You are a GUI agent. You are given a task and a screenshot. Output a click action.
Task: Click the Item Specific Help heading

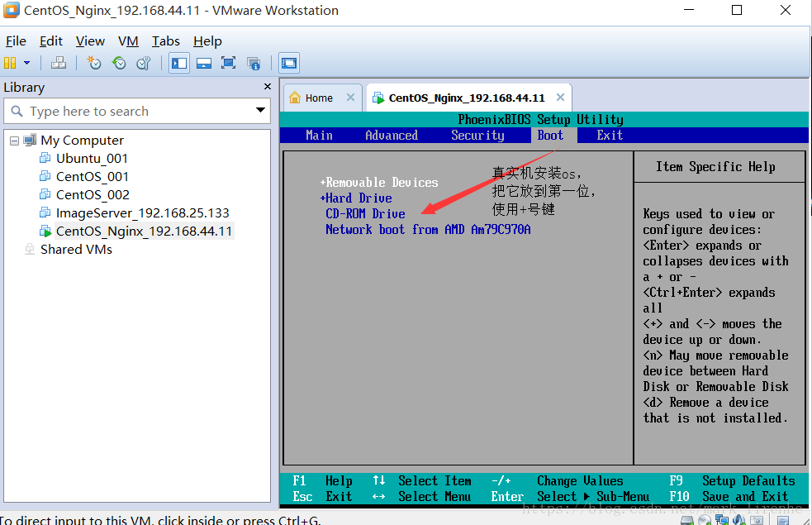pyautogui.click(x=715, y=167)
